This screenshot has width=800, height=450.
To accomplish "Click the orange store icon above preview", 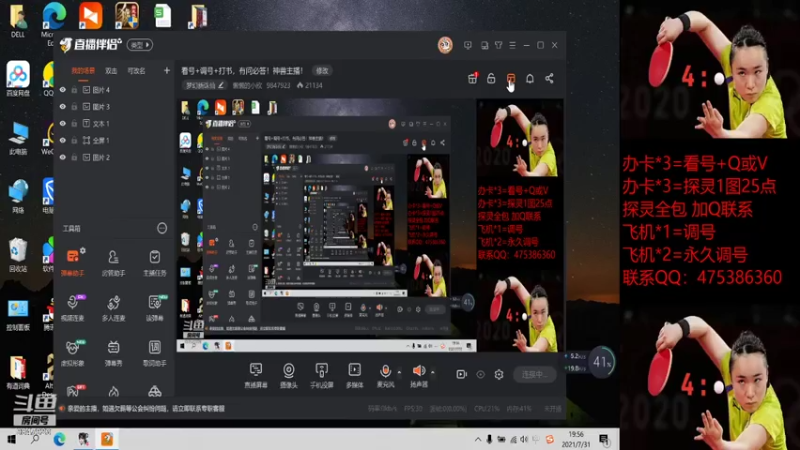I will pos(511,78).
